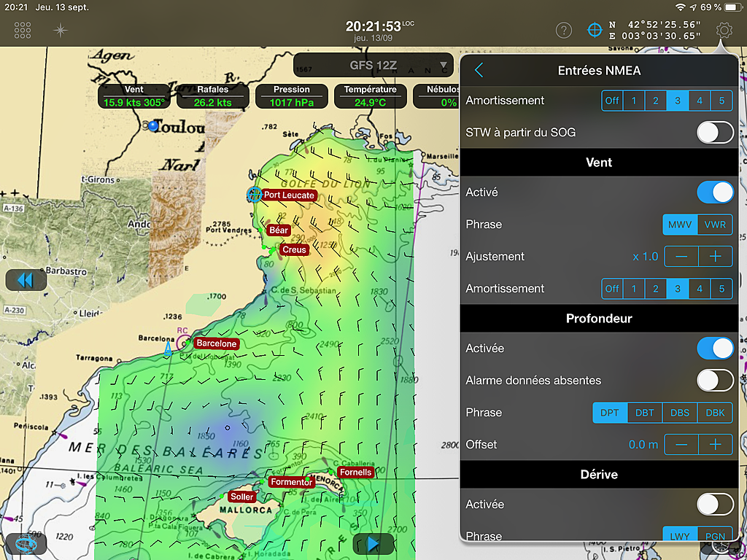This screenshot has width=747, height=560.
Task: Set top Amortissement to 1
Action: tap(634, 101)
